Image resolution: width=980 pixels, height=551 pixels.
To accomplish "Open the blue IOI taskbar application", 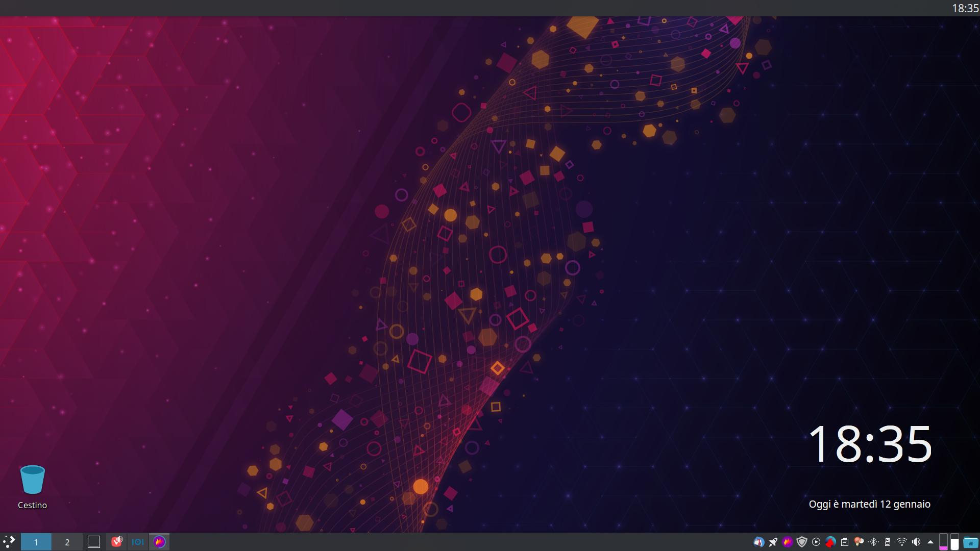I will click(x=138, y=542).
